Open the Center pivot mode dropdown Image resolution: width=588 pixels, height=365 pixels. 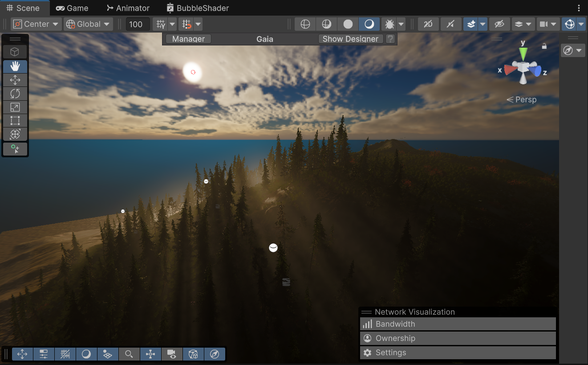click(x=36, y=24)
